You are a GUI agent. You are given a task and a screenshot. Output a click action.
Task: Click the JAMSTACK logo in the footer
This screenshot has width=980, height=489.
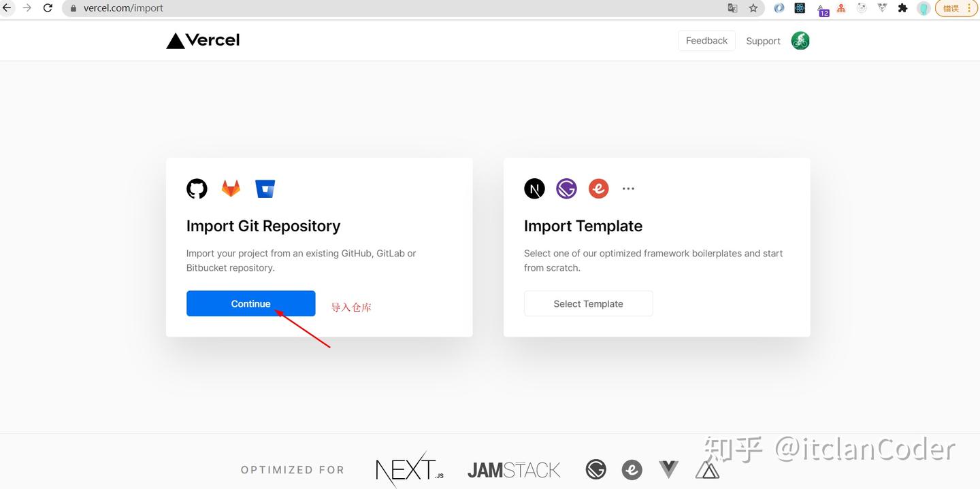[x=514, y=470]
